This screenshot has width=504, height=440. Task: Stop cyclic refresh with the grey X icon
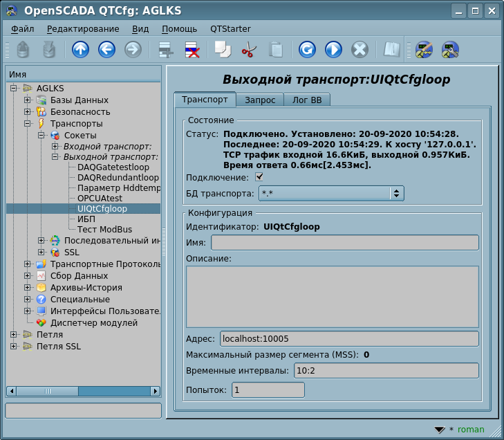tap(360, 50)
